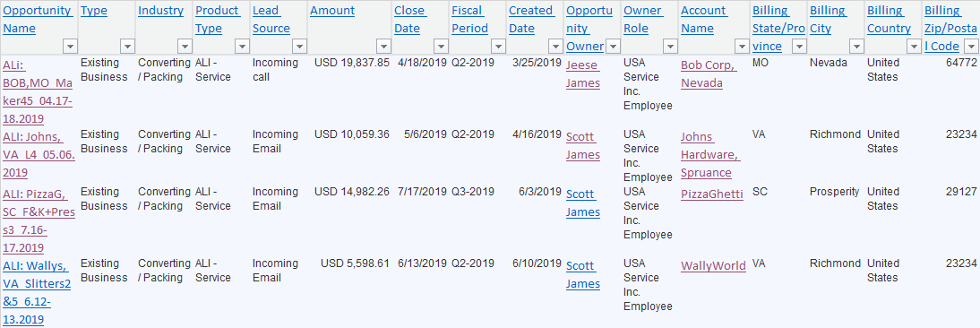Viewport: 980px width, 328px height.
Task: Open the Created Date filter dropdown
Action: 555,47
